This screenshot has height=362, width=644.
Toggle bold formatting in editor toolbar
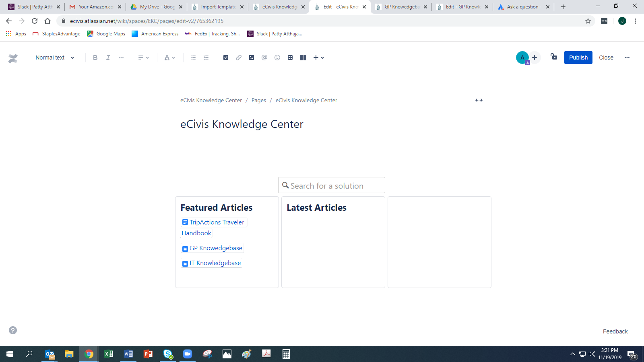pyautogui.click(x=95, y=58)
